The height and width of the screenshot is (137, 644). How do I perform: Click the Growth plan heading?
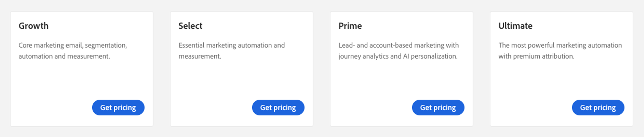pyautogui.click(x=34, y=26)
